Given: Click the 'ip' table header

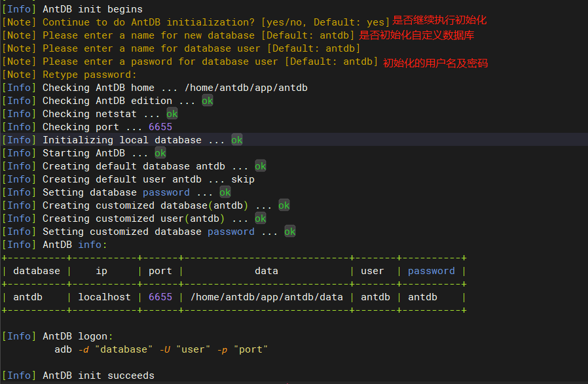Looking at the screenshot, I should tap(101, 271).
